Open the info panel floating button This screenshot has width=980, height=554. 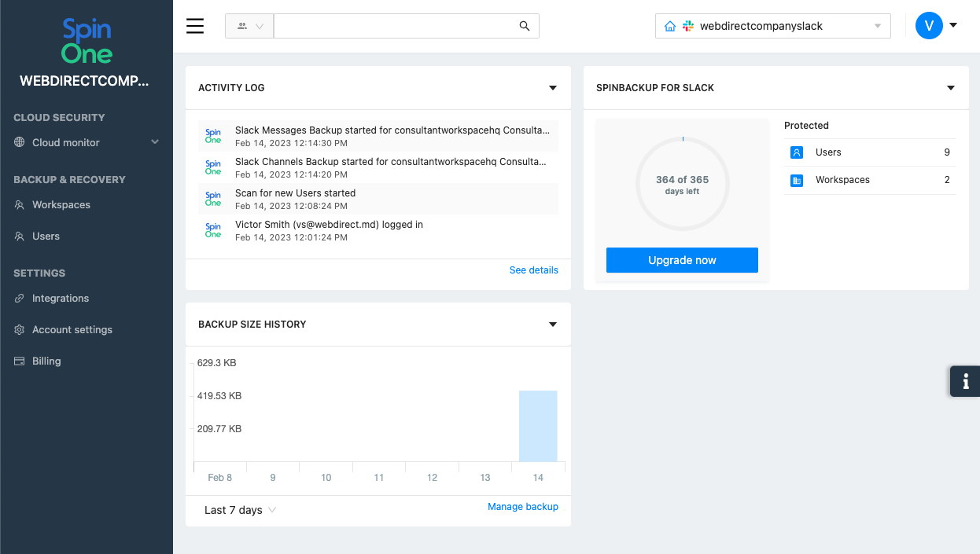(x=965, y=381)
